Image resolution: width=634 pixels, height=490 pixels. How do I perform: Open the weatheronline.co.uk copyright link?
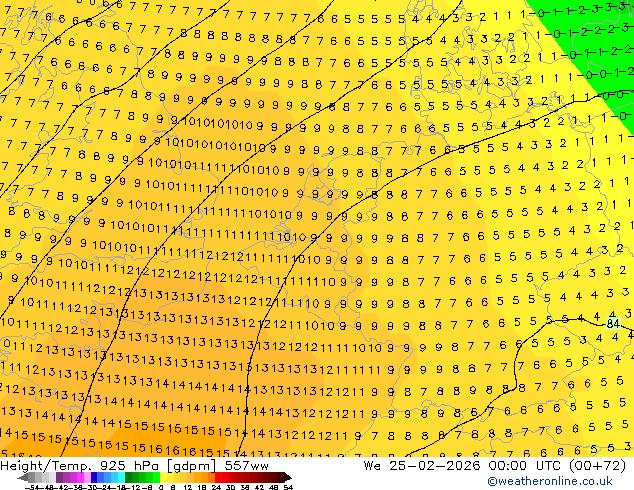[550, 481]
